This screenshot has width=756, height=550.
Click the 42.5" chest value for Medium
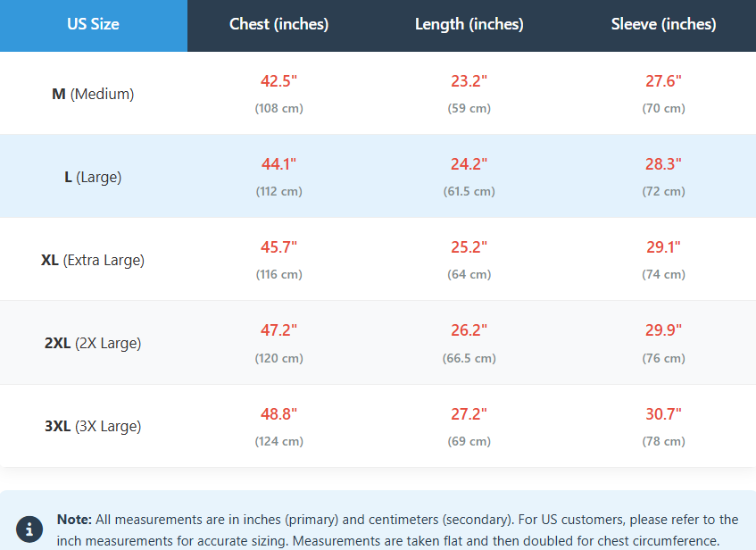(x=278, y=81)
